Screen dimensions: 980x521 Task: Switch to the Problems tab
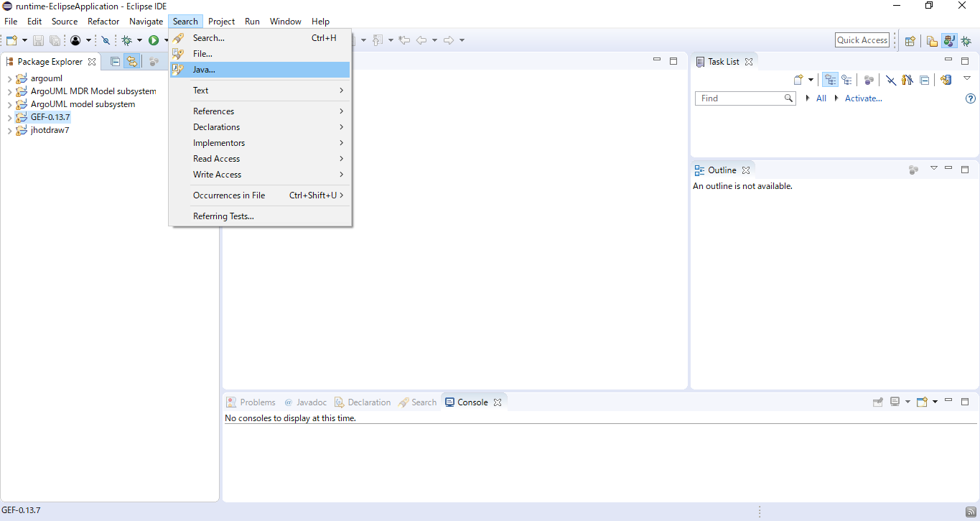click(x=251, y=402)
